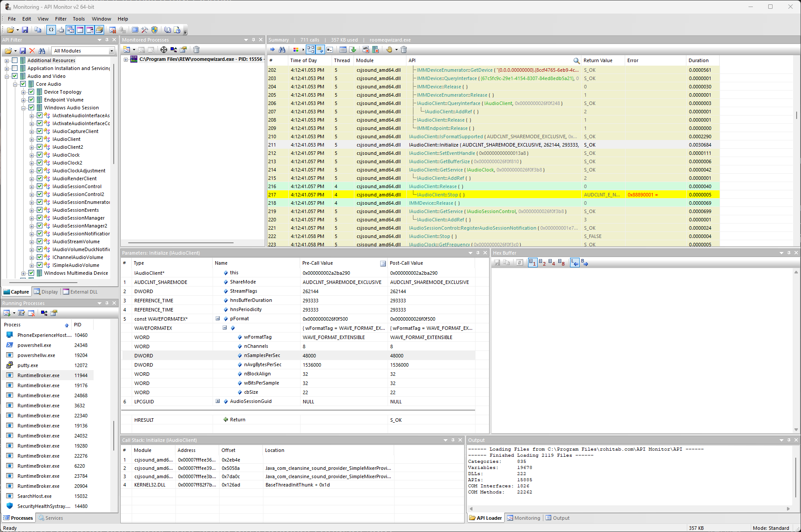
Task: Toggle the API Filter panel toolbar button (braces icon)
Action: (x=51, y=30)
